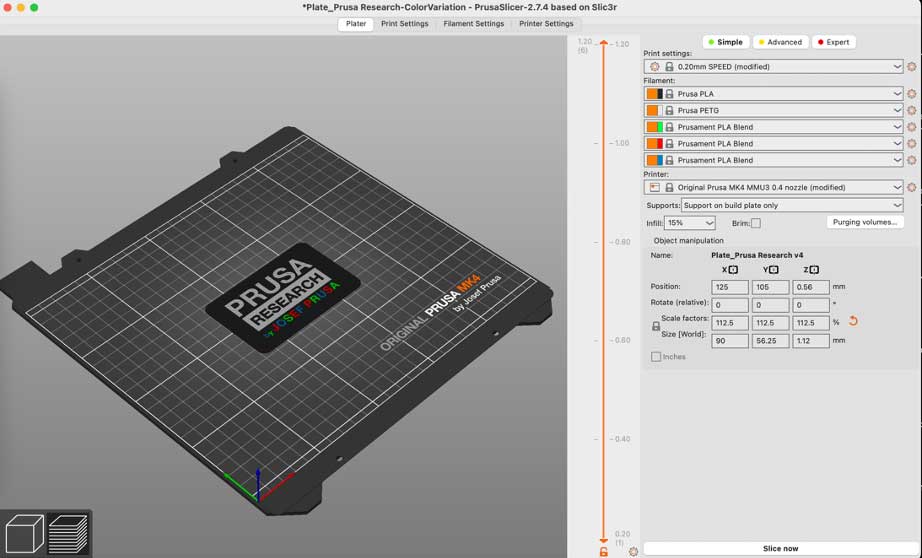Click the top layer slider thumb at 1.20
The image size is (922, 558).
[603, 43]
